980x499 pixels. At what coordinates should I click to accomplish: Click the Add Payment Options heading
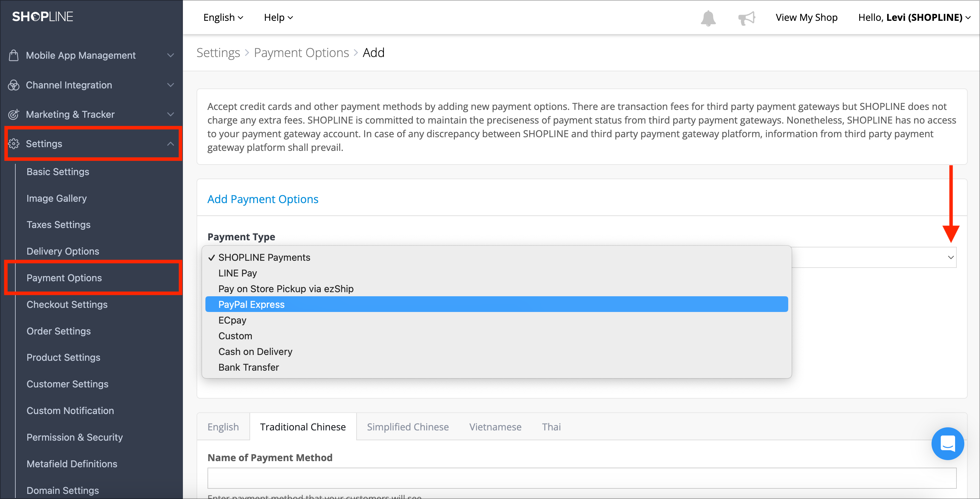pos(263,199)
